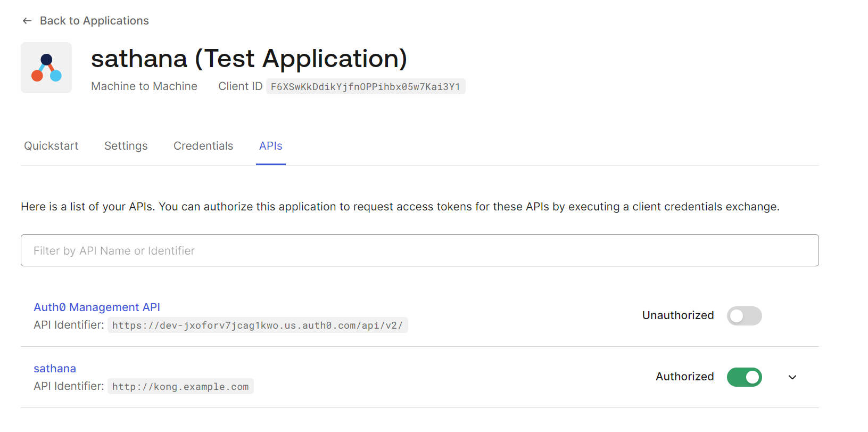The width and height of the screenshot is (868, 432).
Task: Open the sathana API link
Action: (x=55, y=369)
